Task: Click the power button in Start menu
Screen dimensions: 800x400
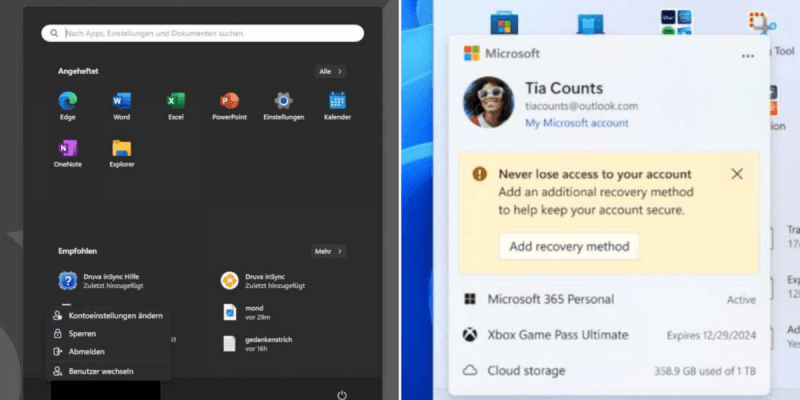Action: 342,395
